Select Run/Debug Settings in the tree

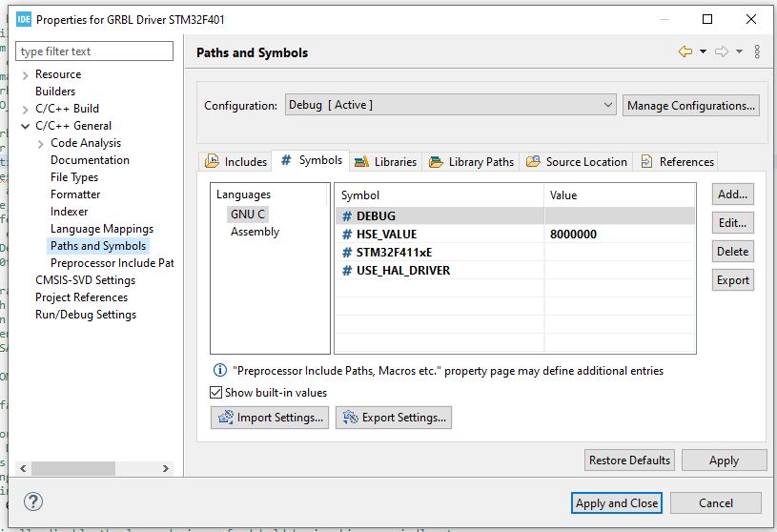click(x=86, y=315)
